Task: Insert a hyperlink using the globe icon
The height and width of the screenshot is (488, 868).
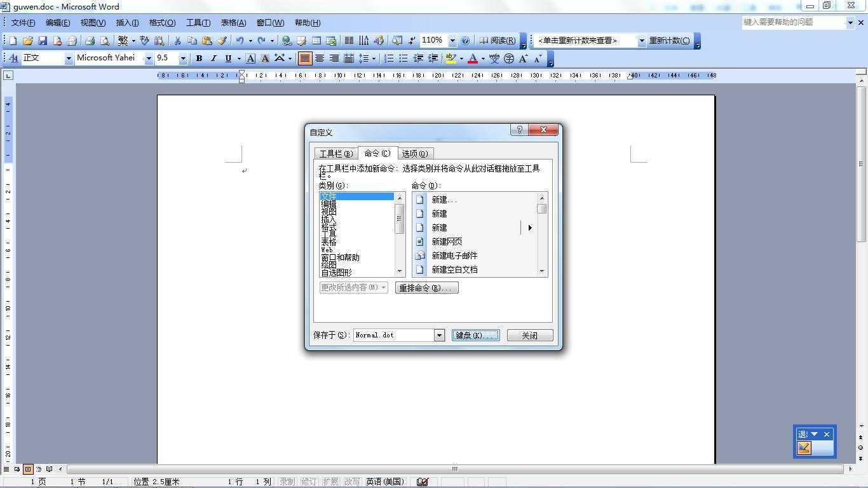Action: click(x=287, y=41)
